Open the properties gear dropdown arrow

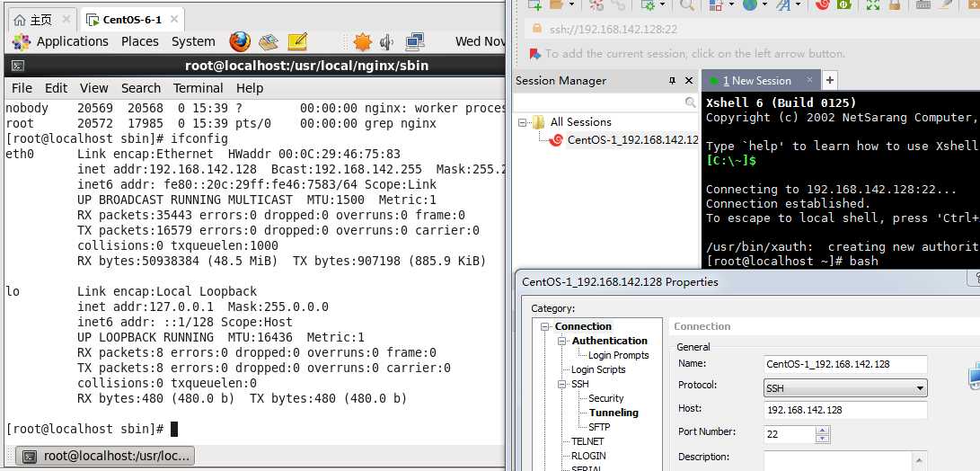662,5
